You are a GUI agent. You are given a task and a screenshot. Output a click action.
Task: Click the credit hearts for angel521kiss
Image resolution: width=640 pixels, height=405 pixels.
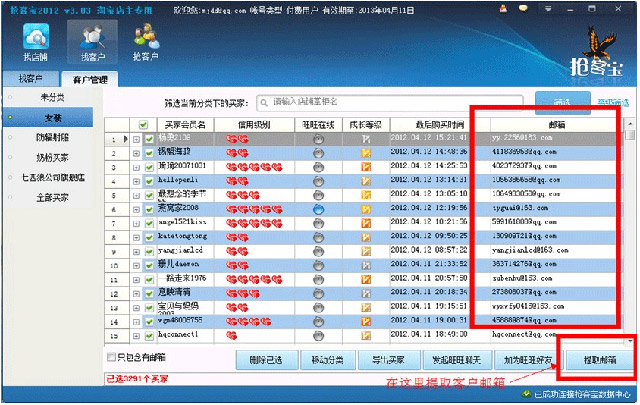254,223
